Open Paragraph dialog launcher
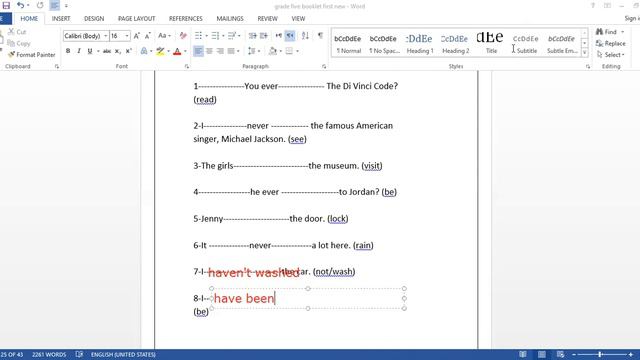 coord(324,66)
